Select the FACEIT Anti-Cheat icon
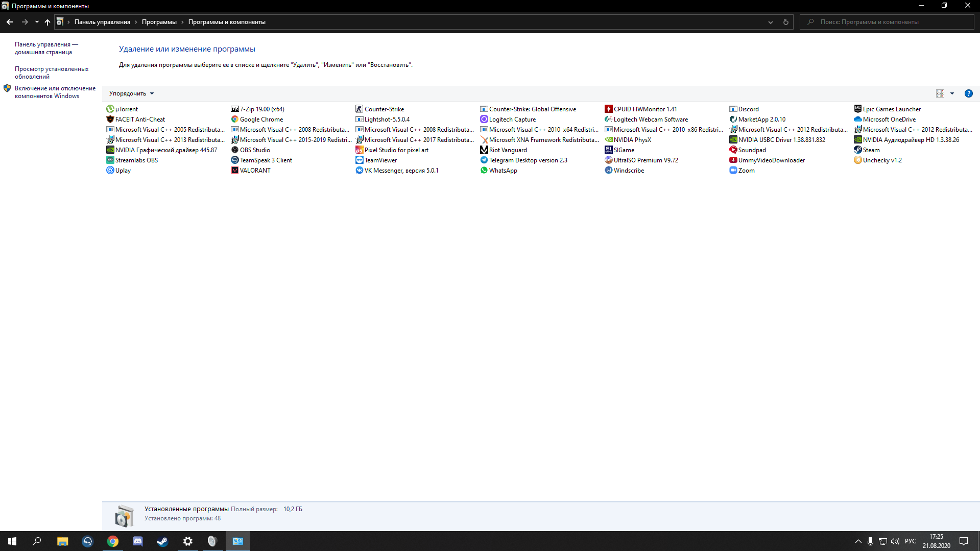This screenshot has height=551, width=980. click(x=110, y=119)
